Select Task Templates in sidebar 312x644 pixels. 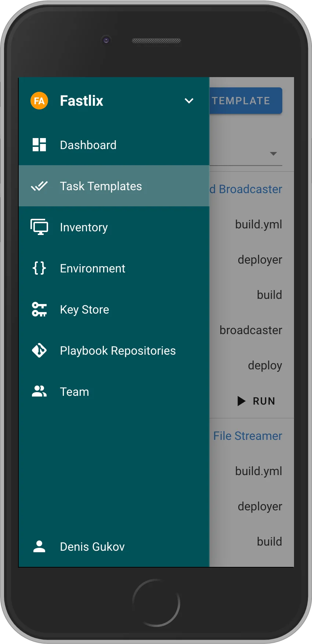point(114,186)
